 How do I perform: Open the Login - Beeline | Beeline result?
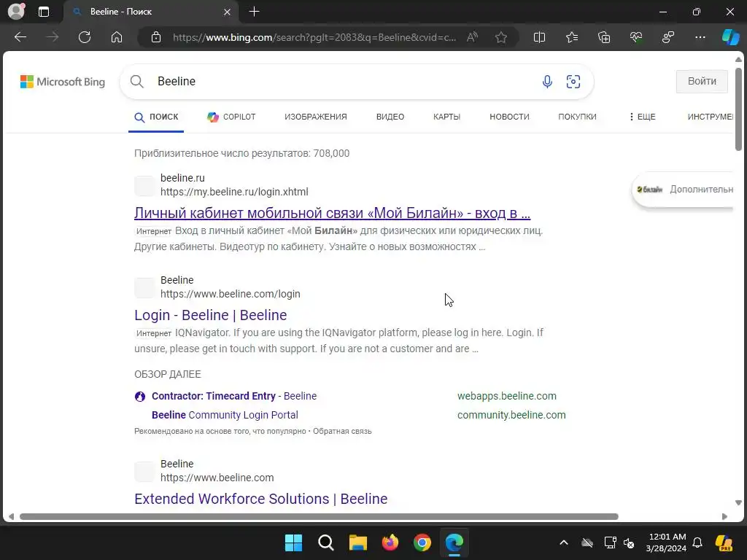(211, 315)
